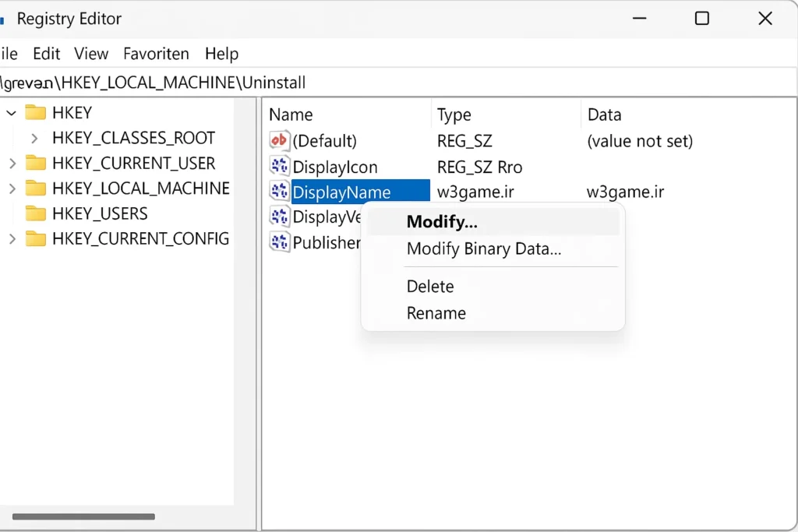Select the HKEY_LOCAL_MACHINE tree item
The height and width of the screenshot is (532, 798).
[140, 188]
